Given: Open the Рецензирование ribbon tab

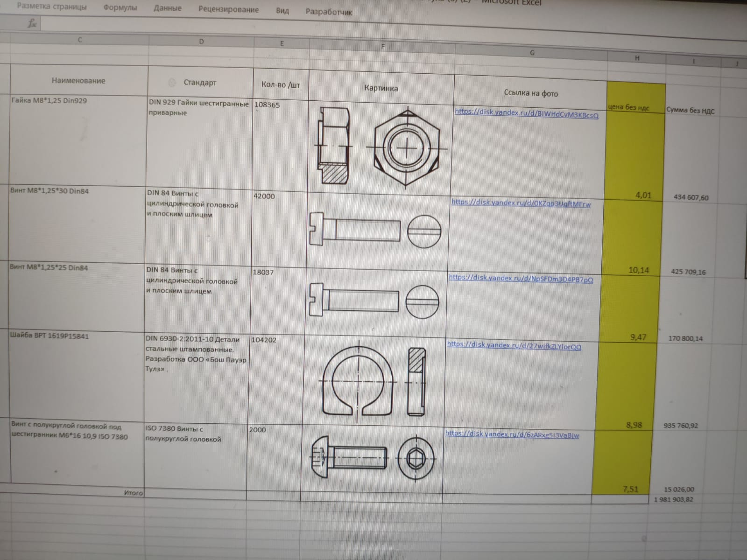Looking at the screenshot, I should pos(228,10).
